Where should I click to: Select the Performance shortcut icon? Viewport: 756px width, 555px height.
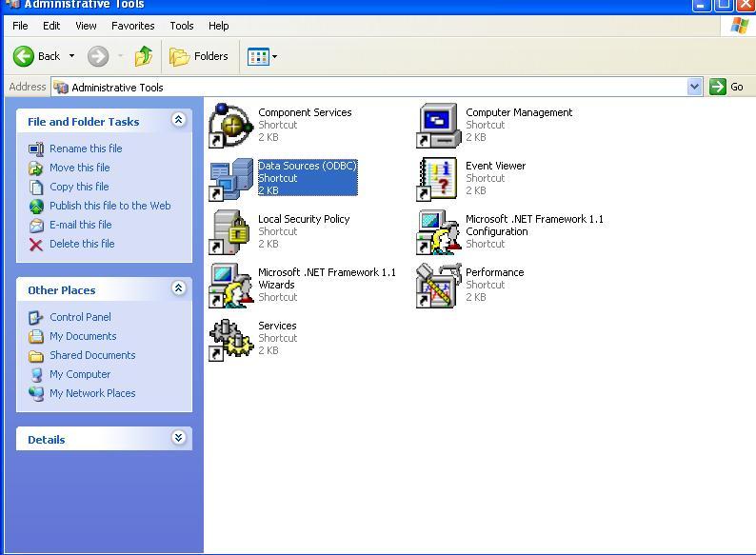click(x=438, y=286)
